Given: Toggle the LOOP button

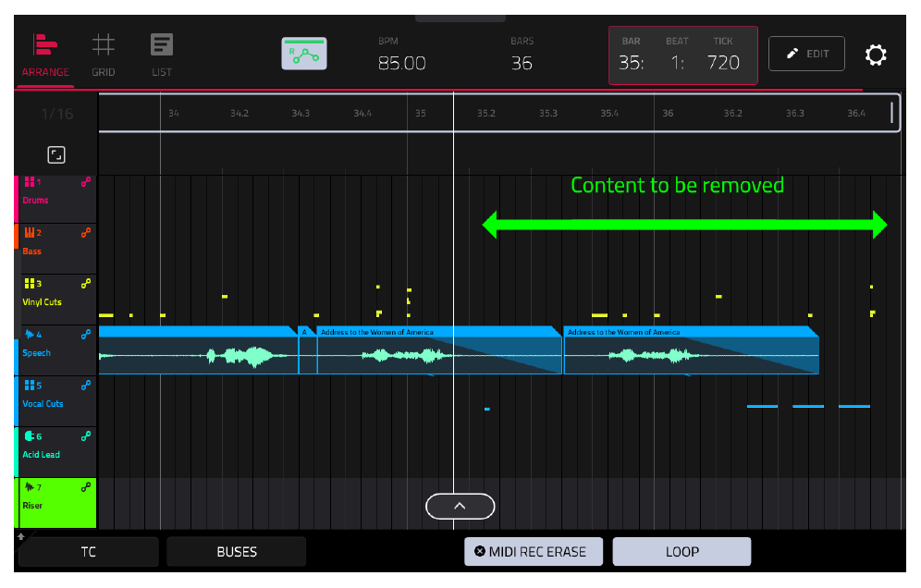Looking at the screenshot, I should click(682, 552).
